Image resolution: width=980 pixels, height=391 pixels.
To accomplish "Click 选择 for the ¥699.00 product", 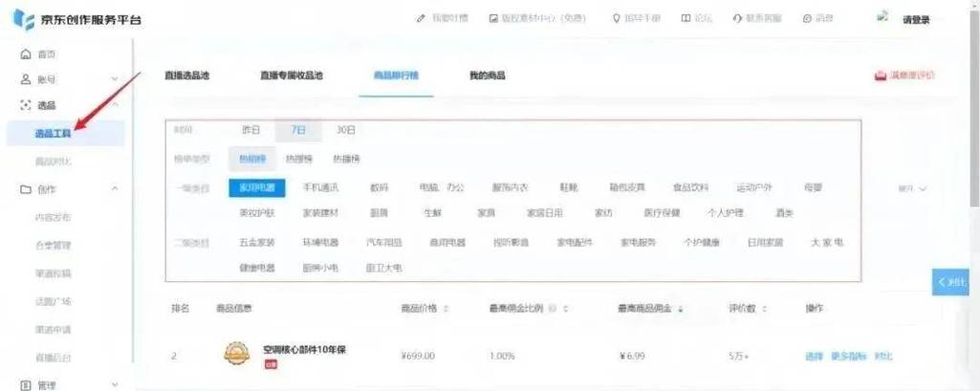I will click(x=814, y=357).
